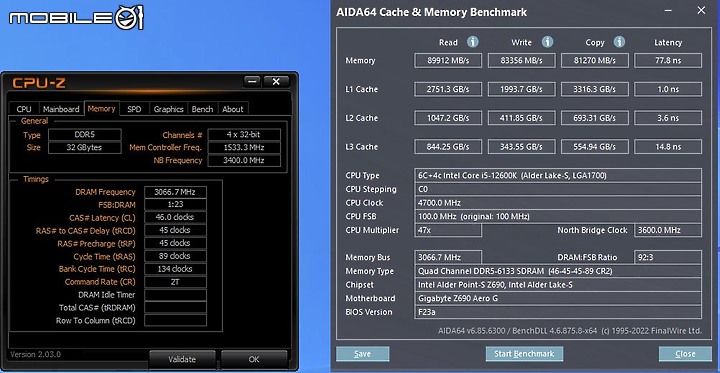Viewport: 720px width, 373px height.
Task: Click the Memory Write value 83356 MB/s
Action: point(522,60)
